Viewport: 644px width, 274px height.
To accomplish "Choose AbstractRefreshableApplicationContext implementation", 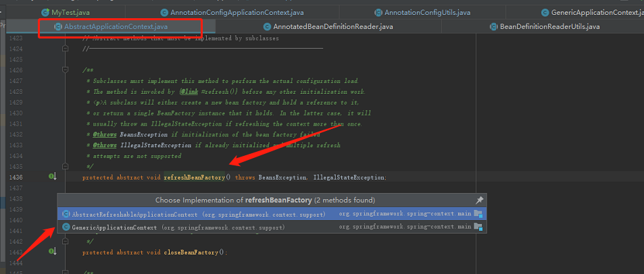I will point(272,214).
